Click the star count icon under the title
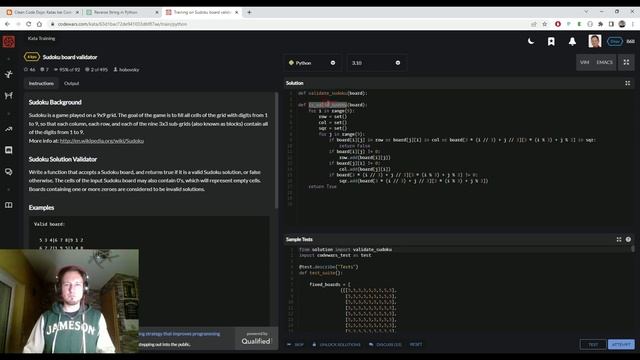The image size is (640, 360). pos(26,70)
